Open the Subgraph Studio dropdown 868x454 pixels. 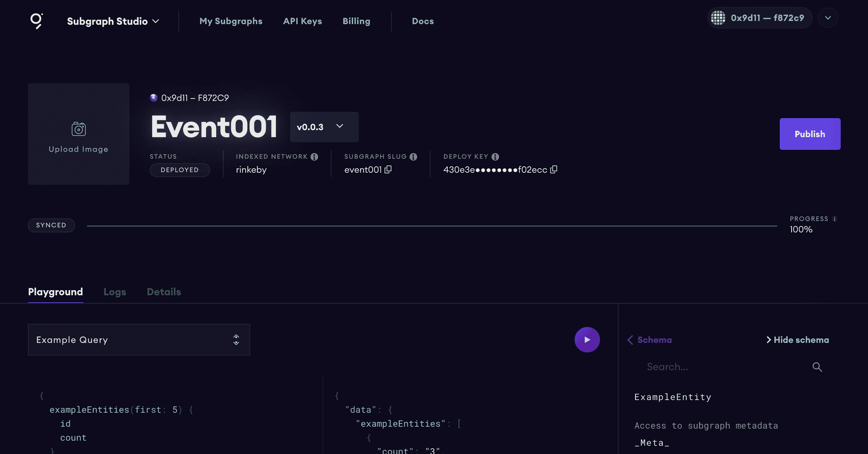(x=113, y=21)
